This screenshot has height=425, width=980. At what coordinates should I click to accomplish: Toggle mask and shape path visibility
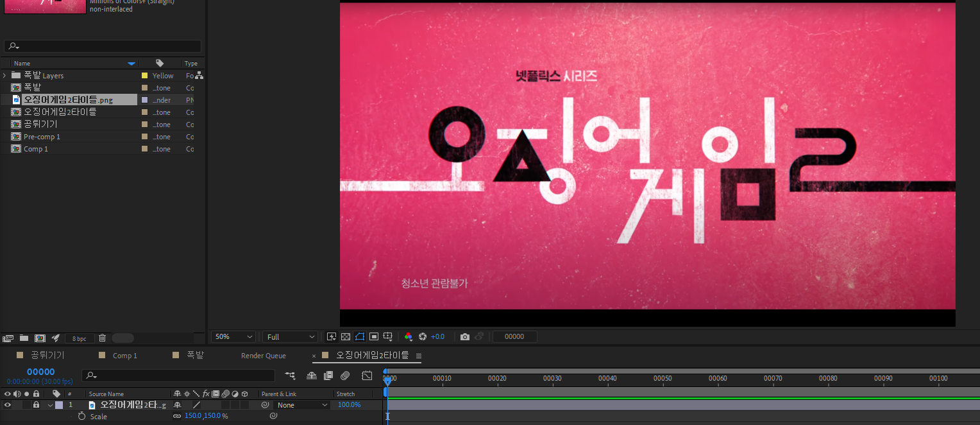pyautogui.click(x=359, y=336)
